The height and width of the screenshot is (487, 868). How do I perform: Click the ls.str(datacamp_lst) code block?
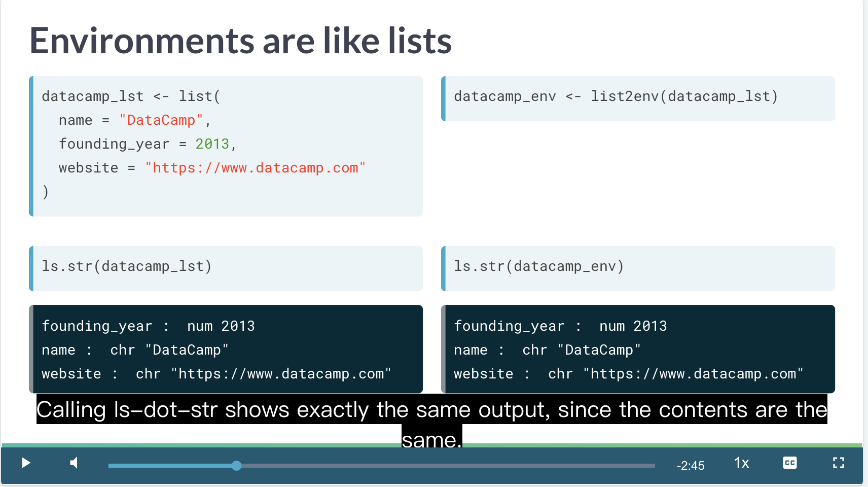click(226, 268)
